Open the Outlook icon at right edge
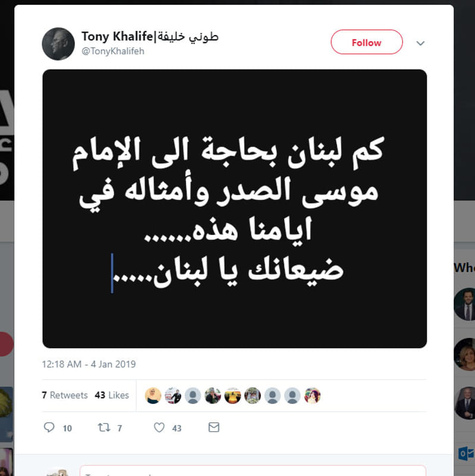The width and height of the screenshot is (475, 476). click(x=467, y=453)
